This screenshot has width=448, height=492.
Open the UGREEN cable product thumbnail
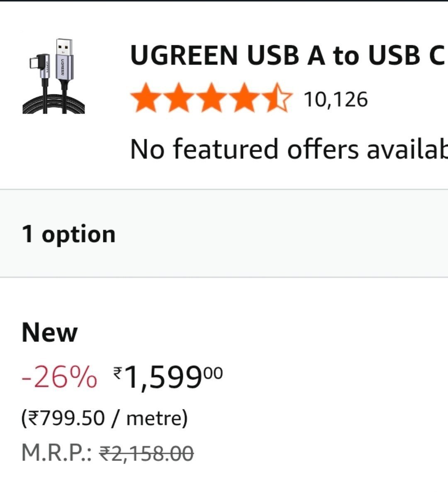pyautogui.click(x=54, y=77)
